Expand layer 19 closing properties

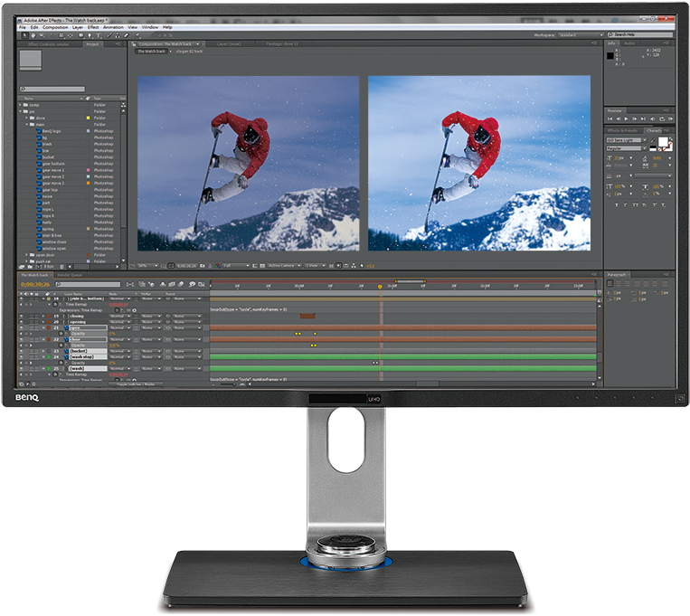pos(43,317)
